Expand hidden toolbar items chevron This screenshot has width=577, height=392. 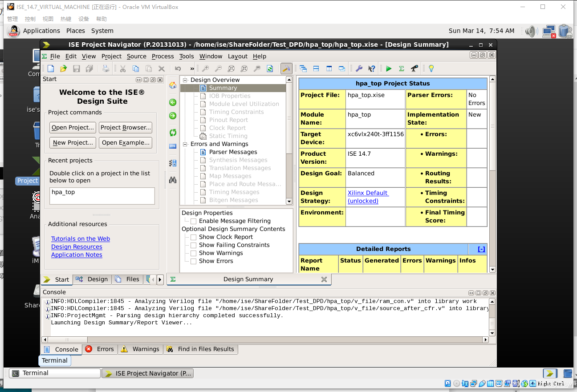point(192,69)
